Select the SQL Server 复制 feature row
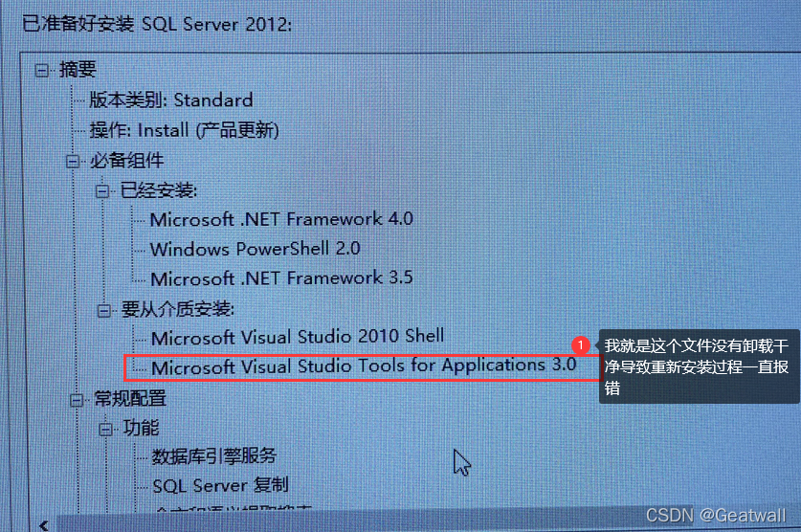Viewport: 801px width, 532px height. 221,485
